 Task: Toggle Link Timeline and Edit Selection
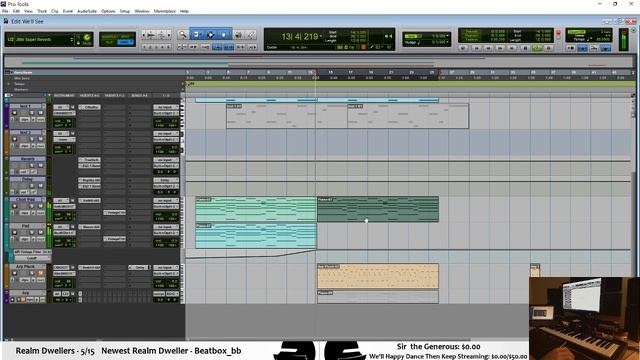229,47
